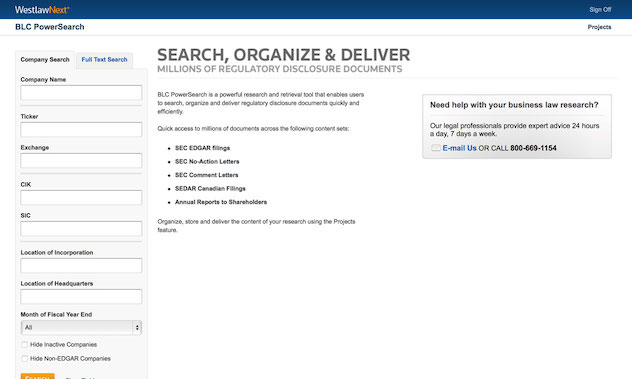Click Location of Incorporation field
The width and height of the screenshot is (632, 379).
tap(81, 265)
